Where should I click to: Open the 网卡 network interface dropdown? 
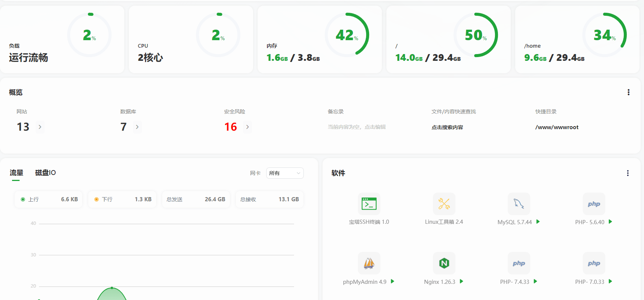285,173
